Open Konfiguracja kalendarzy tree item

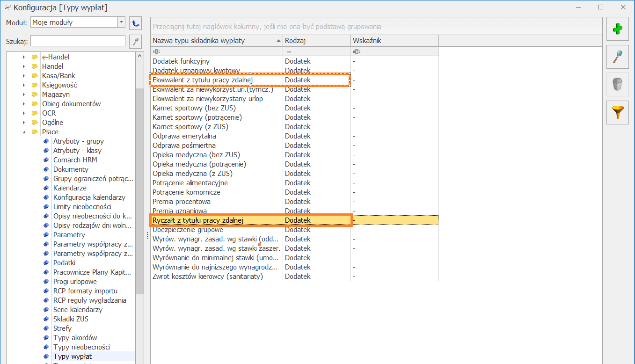coord(89,197)
